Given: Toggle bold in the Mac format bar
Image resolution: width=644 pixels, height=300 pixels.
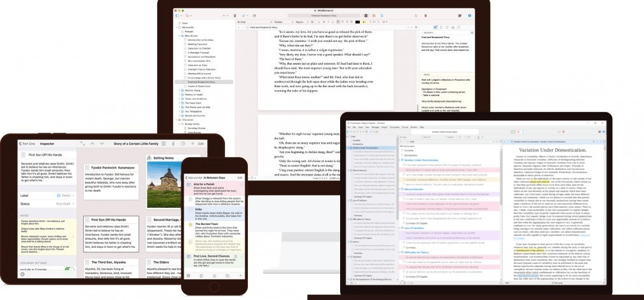Looking at the screenshot, I should tap(324, 22).
